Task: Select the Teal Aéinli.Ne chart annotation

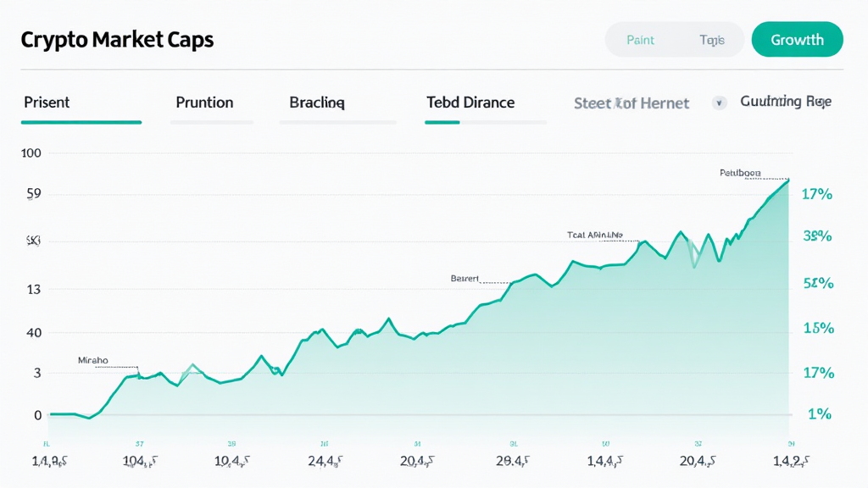Action: 594,235
